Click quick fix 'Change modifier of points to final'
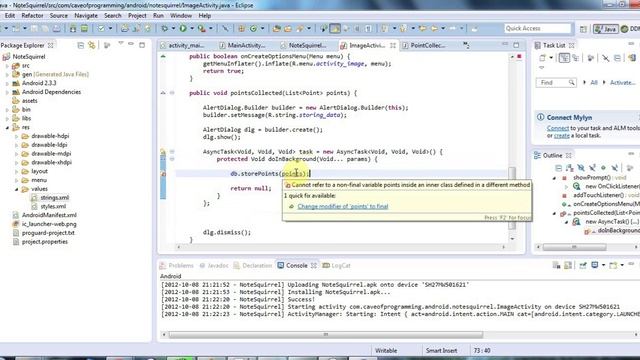The image size is (640, 360). pos(343,206)
